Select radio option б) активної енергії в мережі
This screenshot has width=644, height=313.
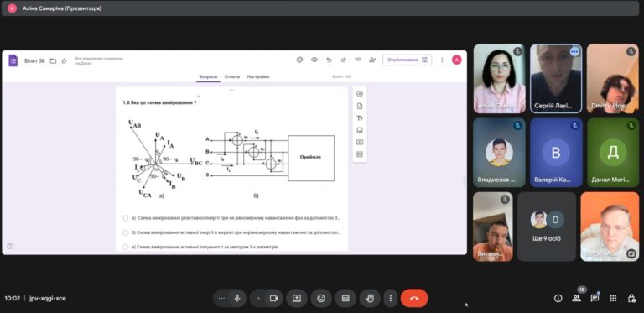click(x=126, y=233)
